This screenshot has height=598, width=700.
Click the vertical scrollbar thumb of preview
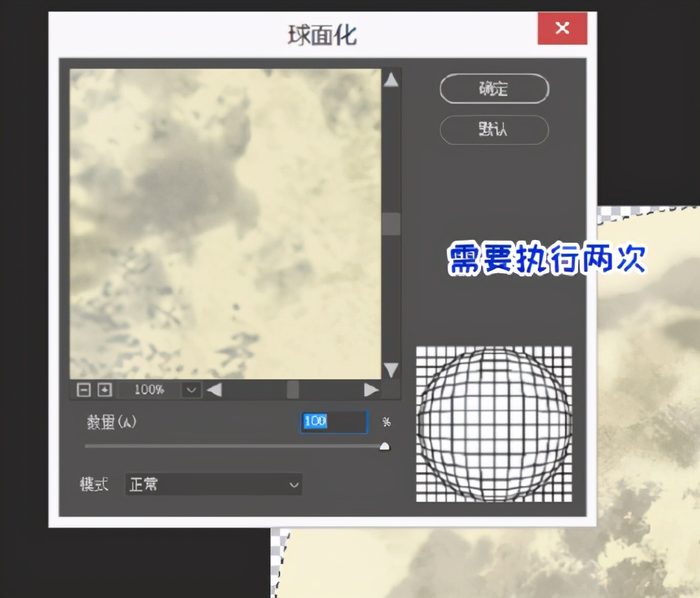[x=391, y=224]
